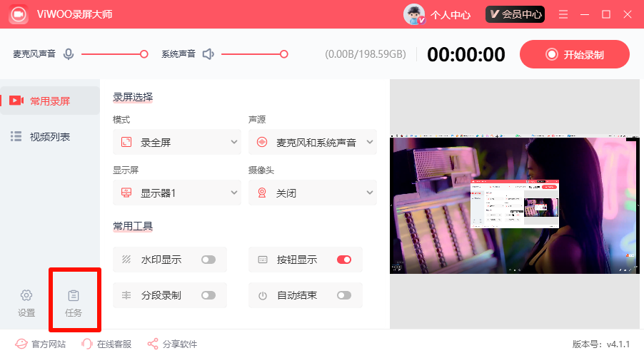Image resolution: width=644 pixels, height=358 pixels.
Task: Click chevron arrow of 录全屏 dropdown
Action: coord(234,143)
